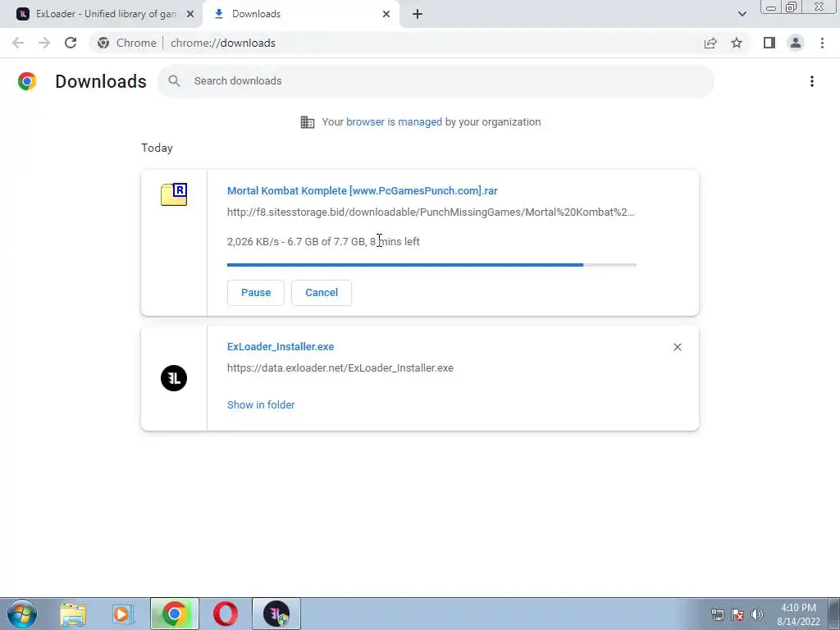
Task: Reload the downloads page
Action: 71,43
